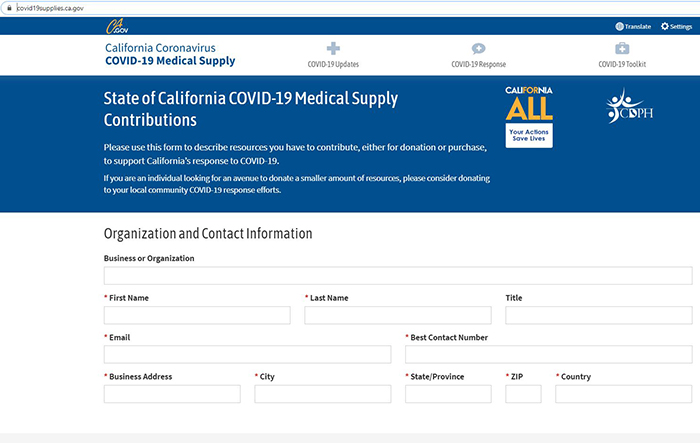Open the Settings gear icon

tap(665, 26)
